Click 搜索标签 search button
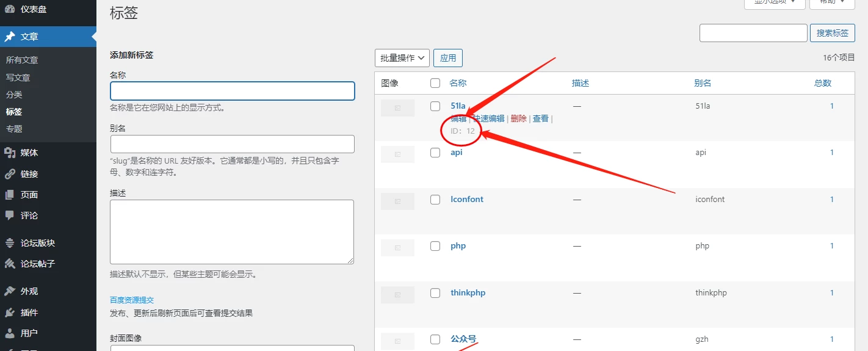Viewport: 868px width, 351px height. point(833,33)
